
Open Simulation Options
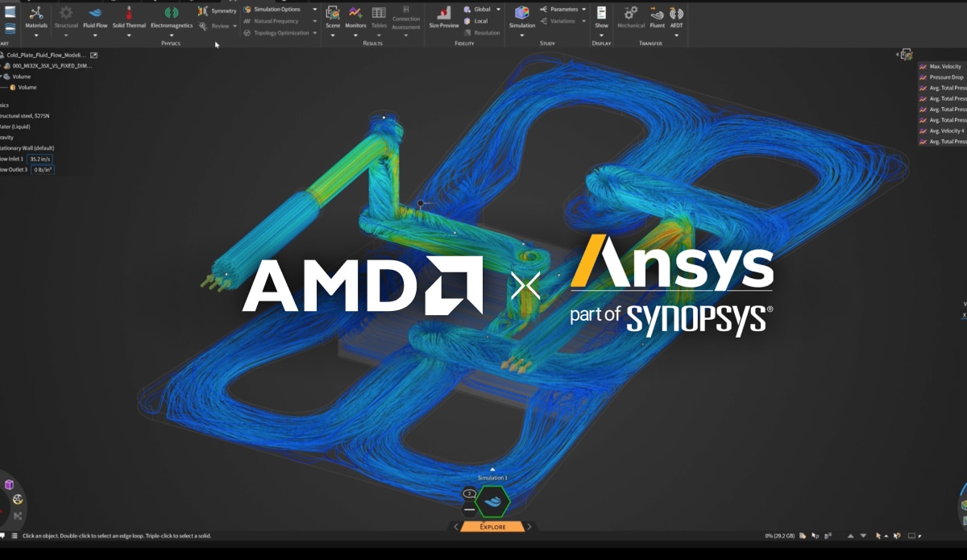[272, 9]
